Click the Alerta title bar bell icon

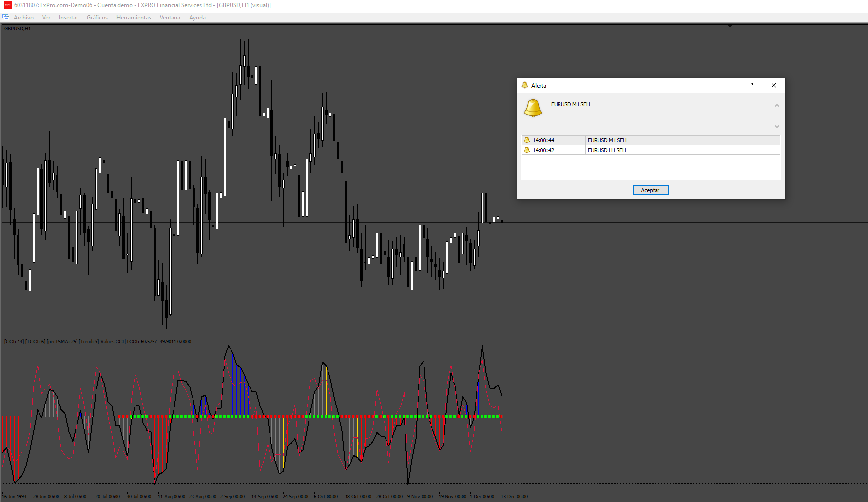tap(525, 85)
